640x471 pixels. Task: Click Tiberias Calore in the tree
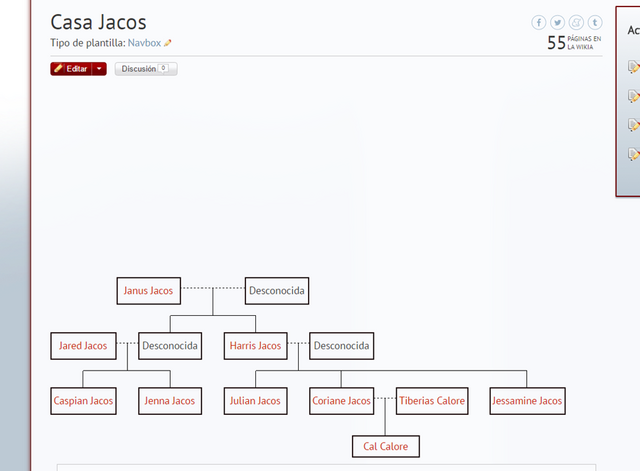[432, 401]
